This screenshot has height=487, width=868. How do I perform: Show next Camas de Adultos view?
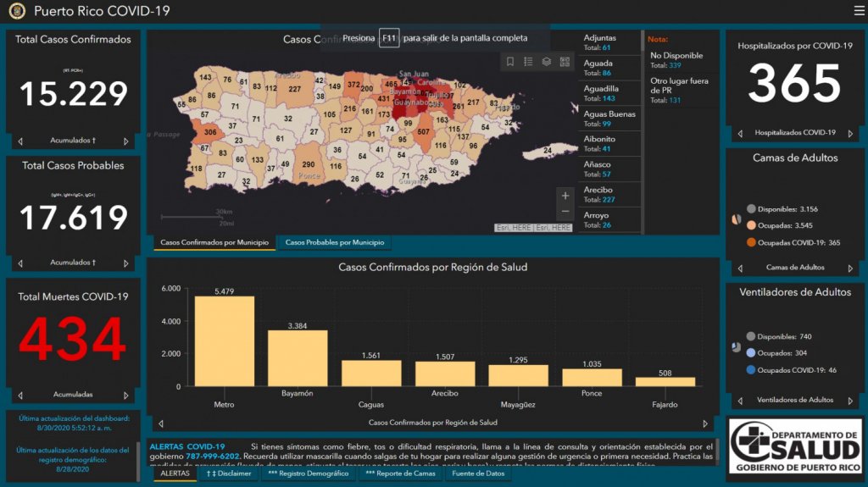849,268
